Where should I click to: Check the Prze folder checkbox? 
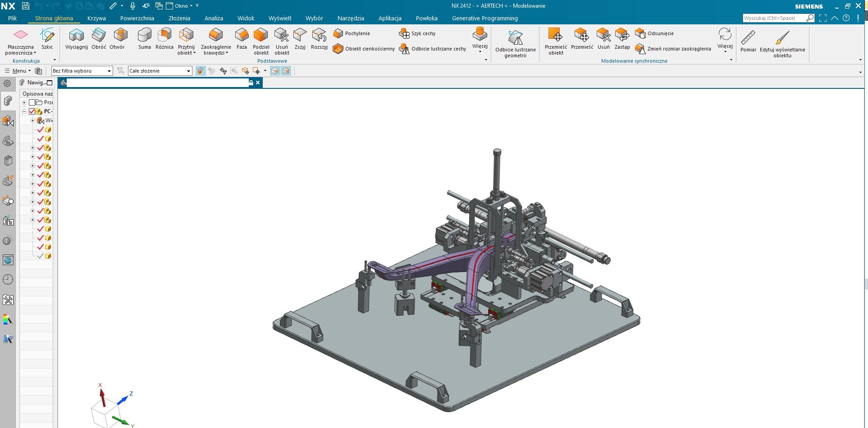click(32, 102)
